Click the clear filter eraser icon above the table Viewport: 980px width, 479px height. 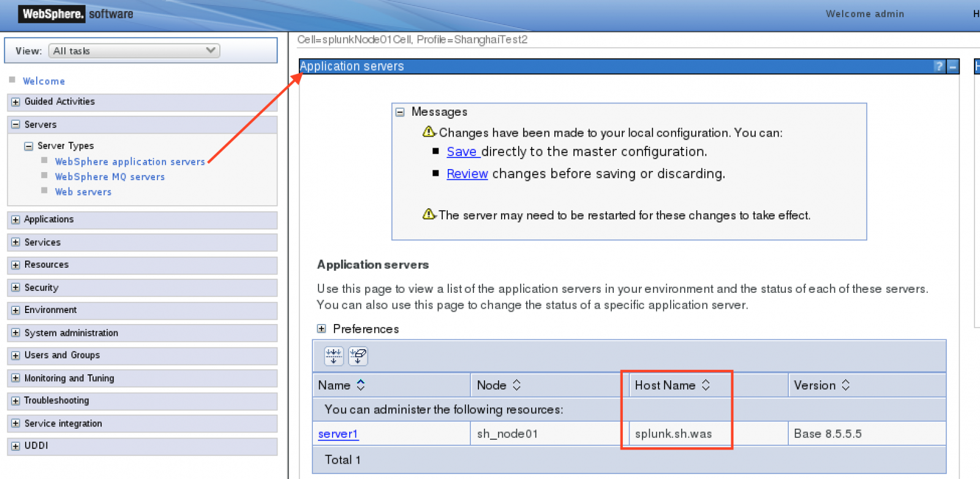[x=358, y=356]
